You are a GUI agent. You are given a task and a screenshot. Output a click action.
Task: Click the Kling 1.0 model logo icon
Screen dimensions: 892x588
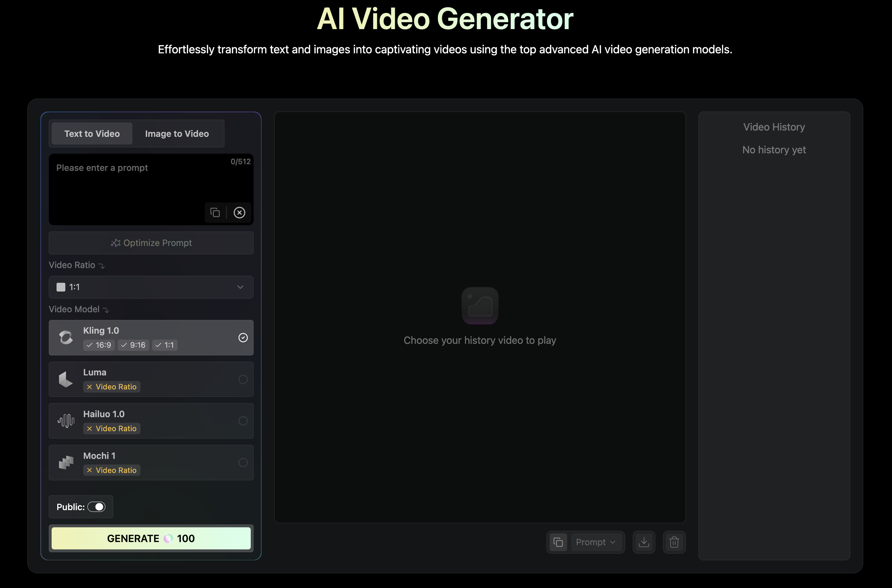[66, 338]
